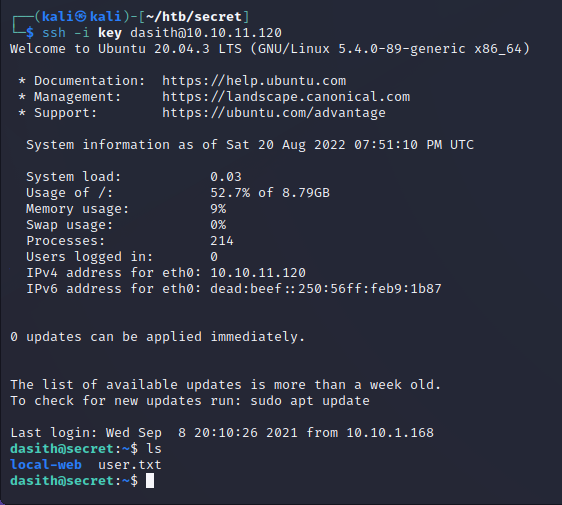Image resolution: width=562 pixels, height=505 pixels.
Task: Select the local-web directory name
Action: (46, 464)
